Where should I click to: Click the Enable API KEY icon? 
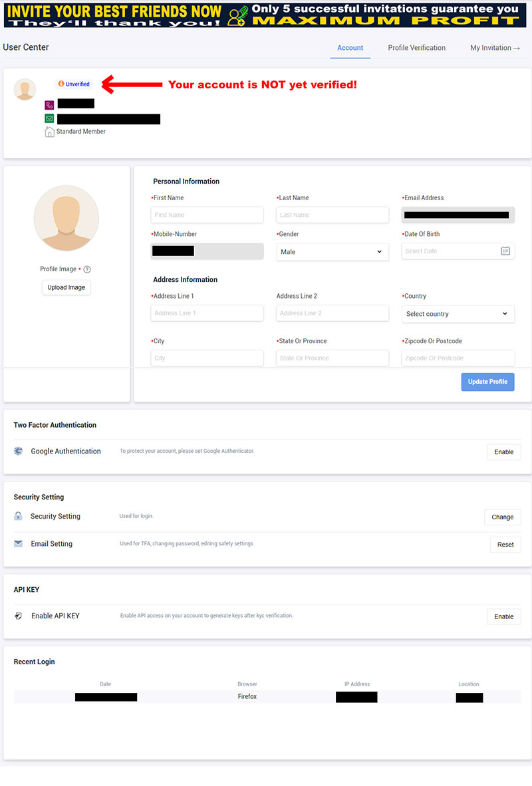click(x=19, y=616)
